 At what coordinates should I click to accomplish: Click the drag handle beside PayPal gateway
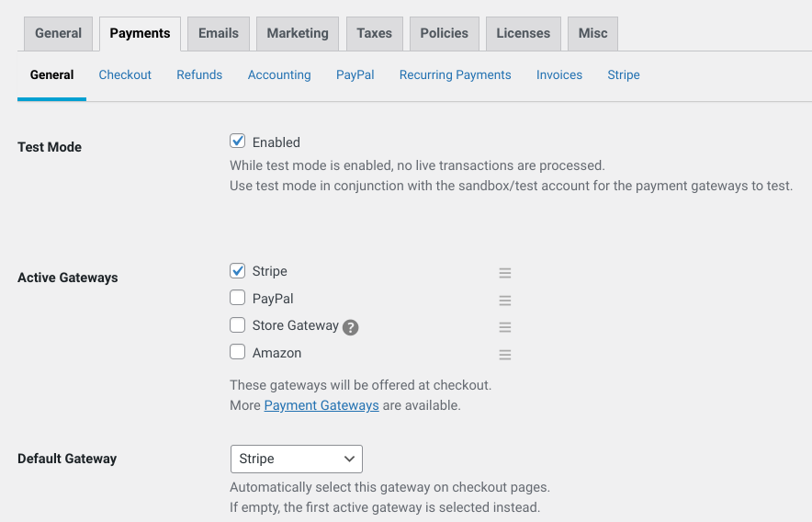click(x=505, y=301)
